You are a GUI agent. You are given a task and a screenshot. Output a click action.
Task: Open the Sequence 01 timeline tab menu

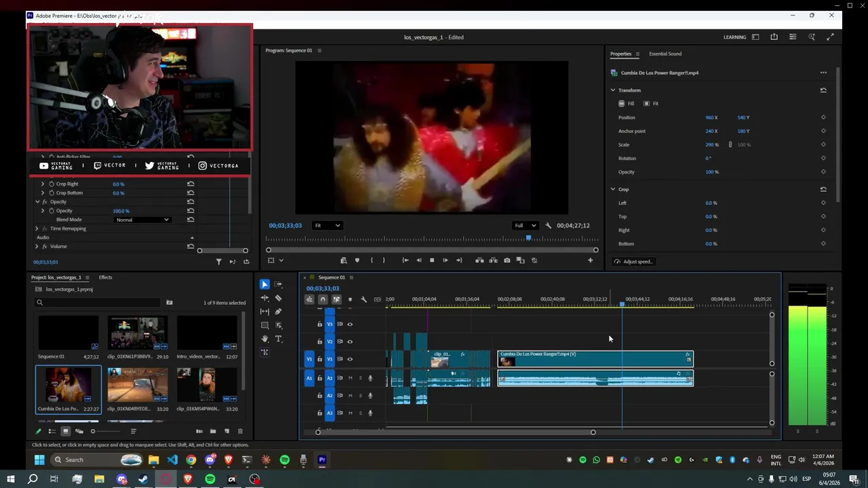[x=351, y=277]
